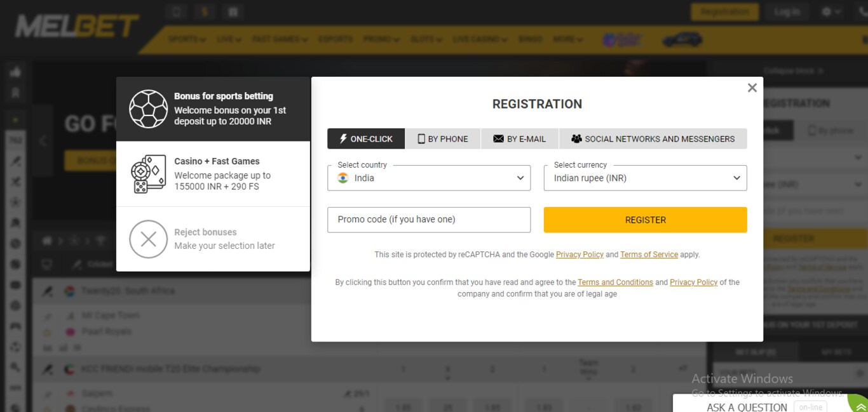This screenshot has width=868, height=412.
Task: Open the LIVE menu in navigation bar
Action: click(229, 39)
